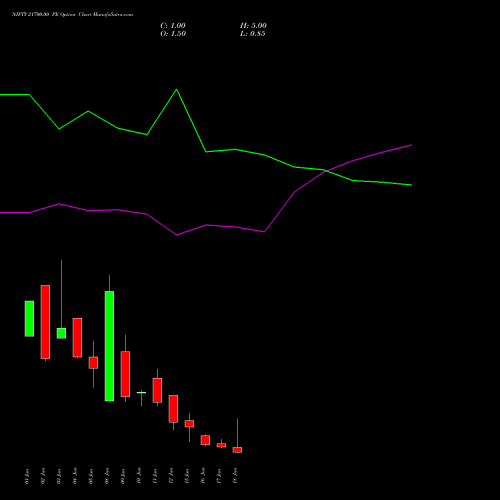500x500 pixels.
Task: Click the high value "H: 5.00"
Action: (253, 26)
